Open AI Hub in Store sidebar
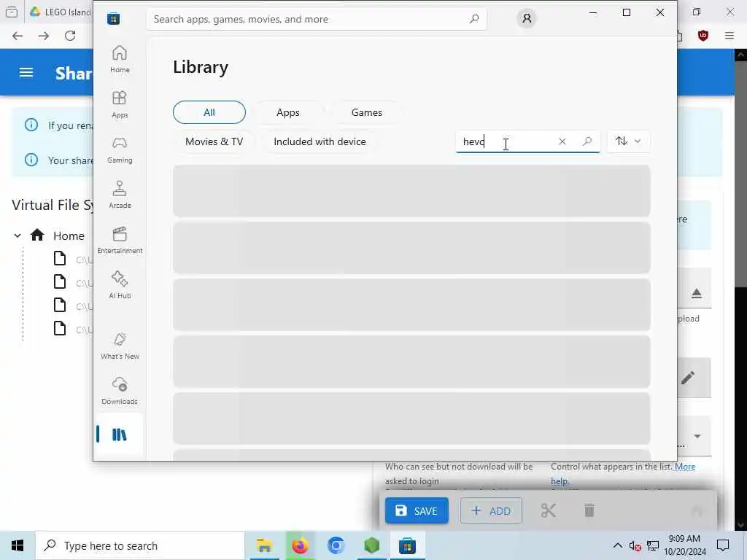Image resolution: width=747 pixels, height=560 pixels. coord(120,285)
